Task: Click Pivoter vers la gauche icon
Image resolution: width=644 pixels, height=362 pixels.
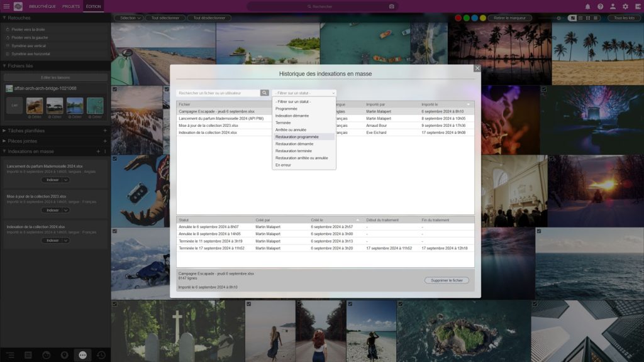Action: [x=8, y=37]
